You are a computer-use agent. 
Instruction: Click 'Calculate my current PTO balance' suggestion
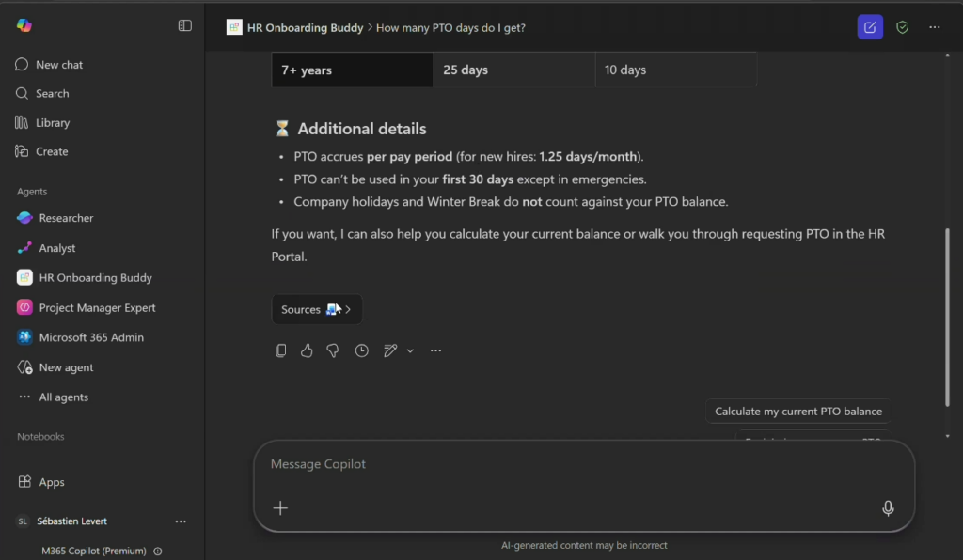coord(798,412)
